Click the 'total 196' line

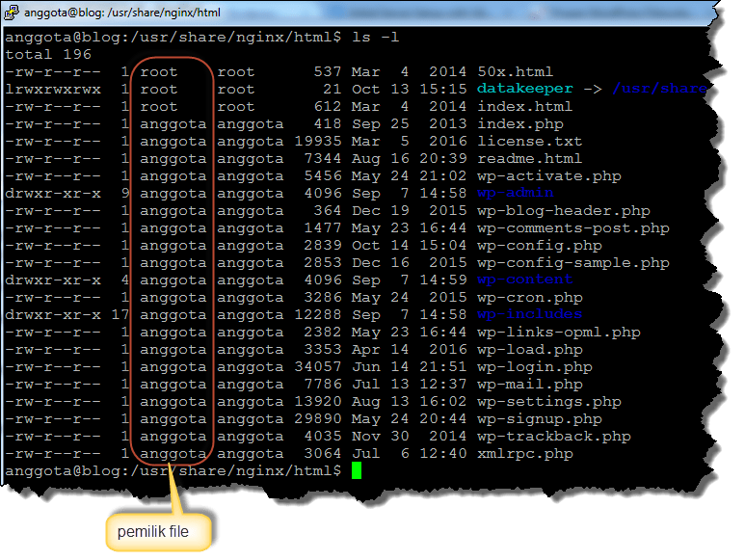point(48,55)
